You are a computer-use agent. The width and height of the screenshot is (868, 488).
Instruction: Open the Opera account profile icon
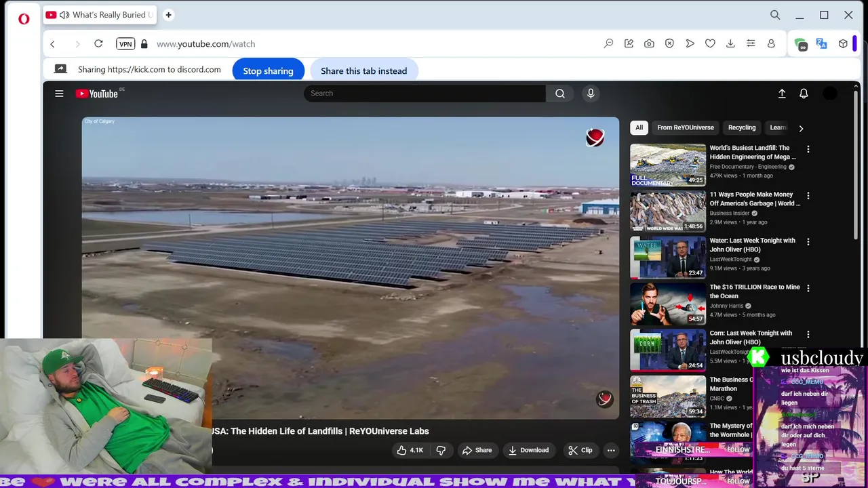tap(771, 43)
